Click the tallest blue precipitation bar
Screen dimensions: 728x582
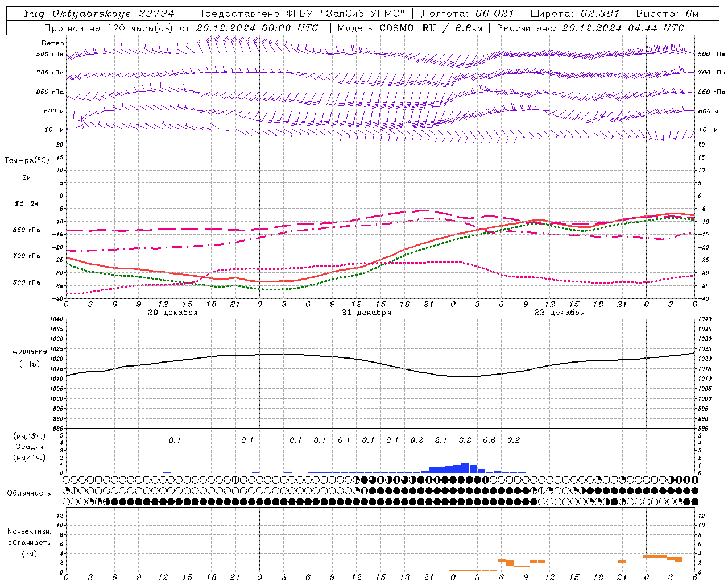coord(465,468)
